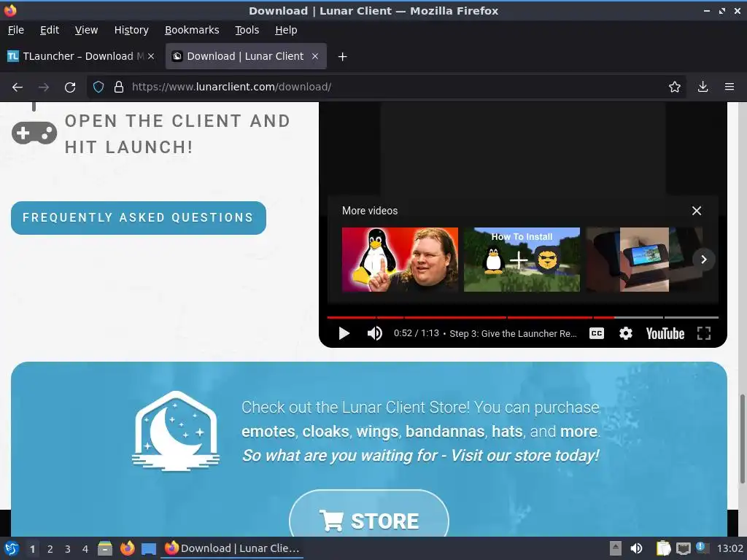
Task: Open the handheld device video thumbnail
Action: point(644,260)
